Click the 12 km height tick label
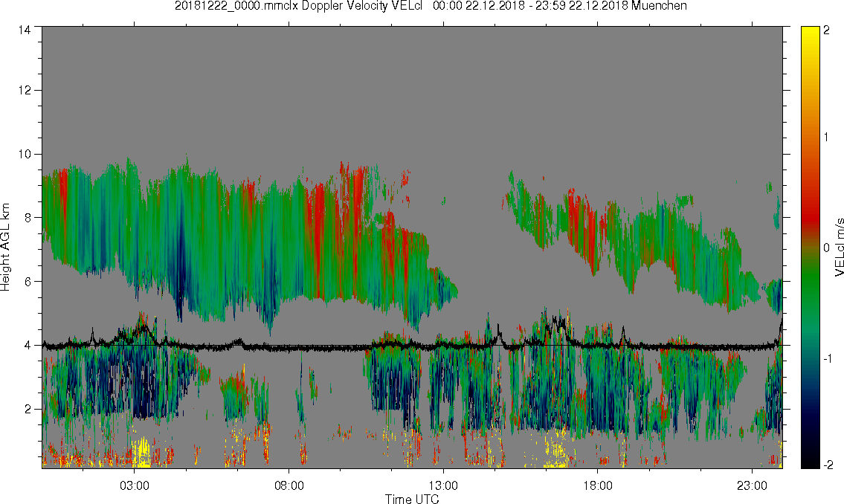 pos(25,91)
